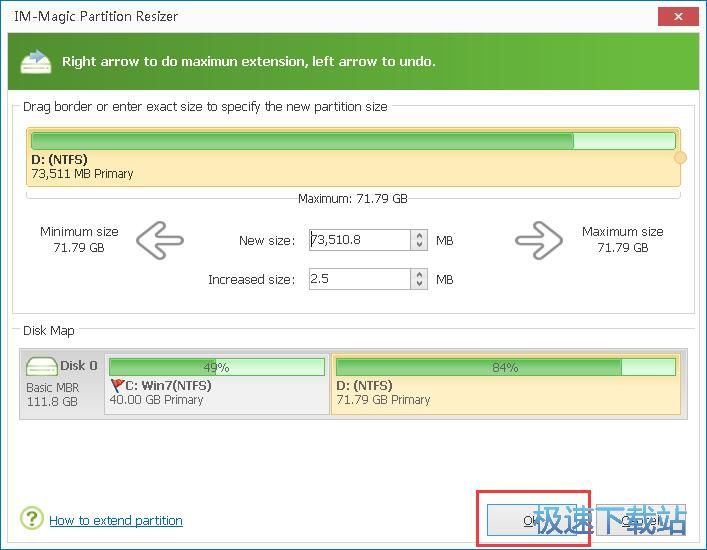Click the red flag on the C: partition
707x550 pixels.
(x=117, y=385)
